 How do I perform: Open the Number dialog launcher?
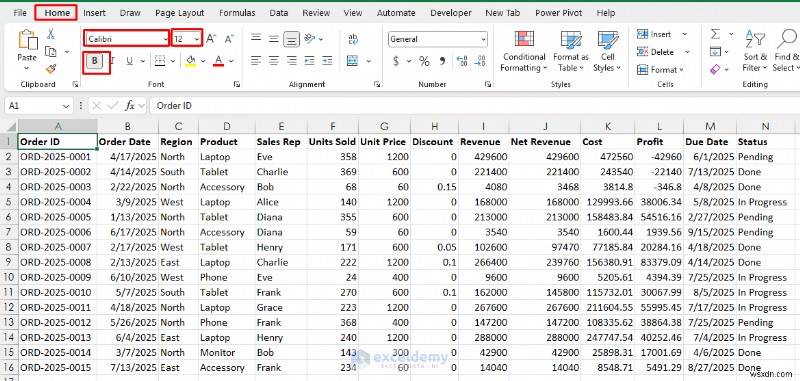tap(488, 84)
